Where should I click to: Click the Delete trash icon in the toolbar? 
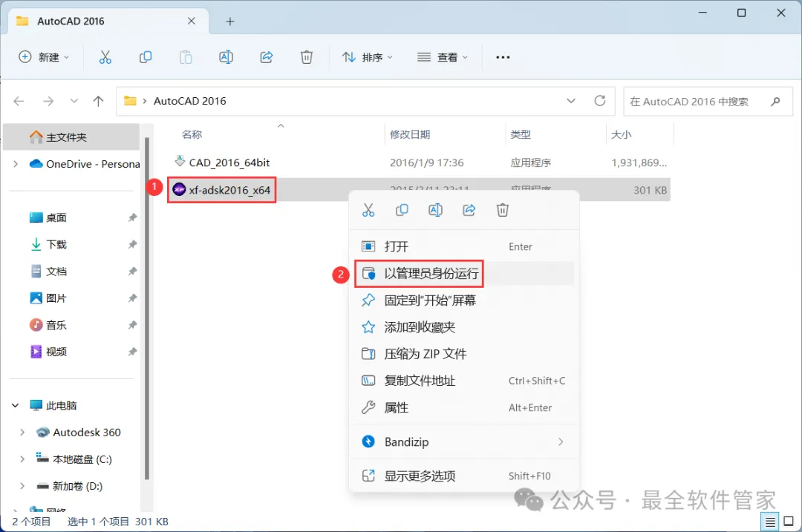pyautogui.click(x=307, y=57)
